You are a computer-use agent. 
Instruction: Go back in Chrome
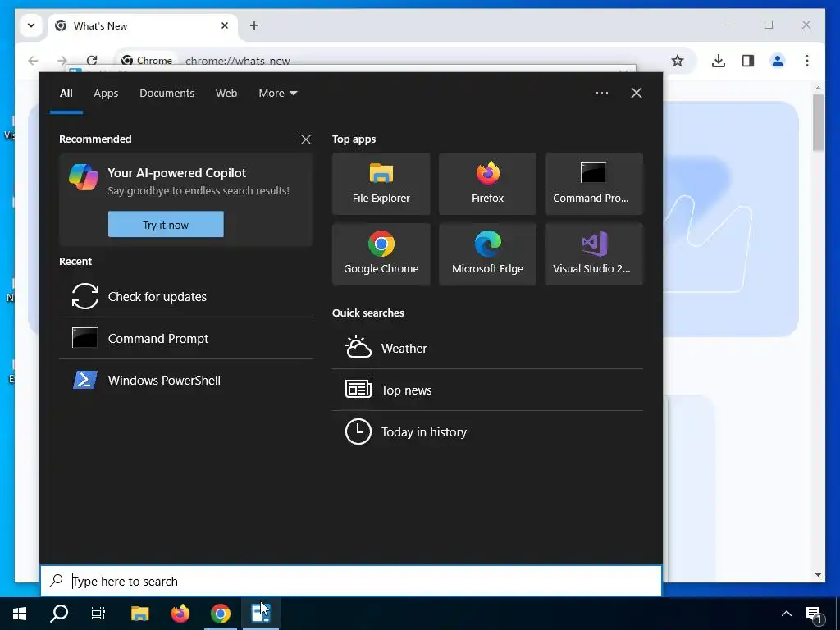point(33,61)
